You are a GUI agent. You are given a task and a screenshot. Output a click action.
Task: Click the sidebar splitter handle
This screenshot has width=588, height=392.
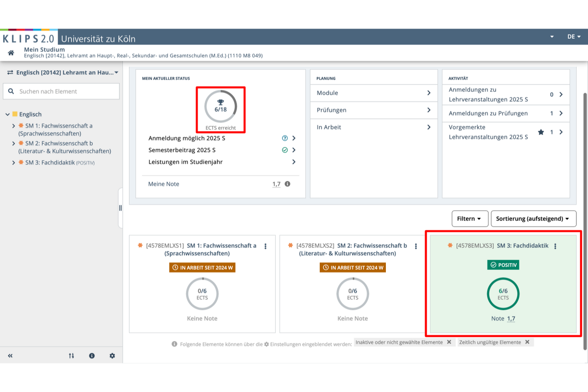(x=120, y=208)
